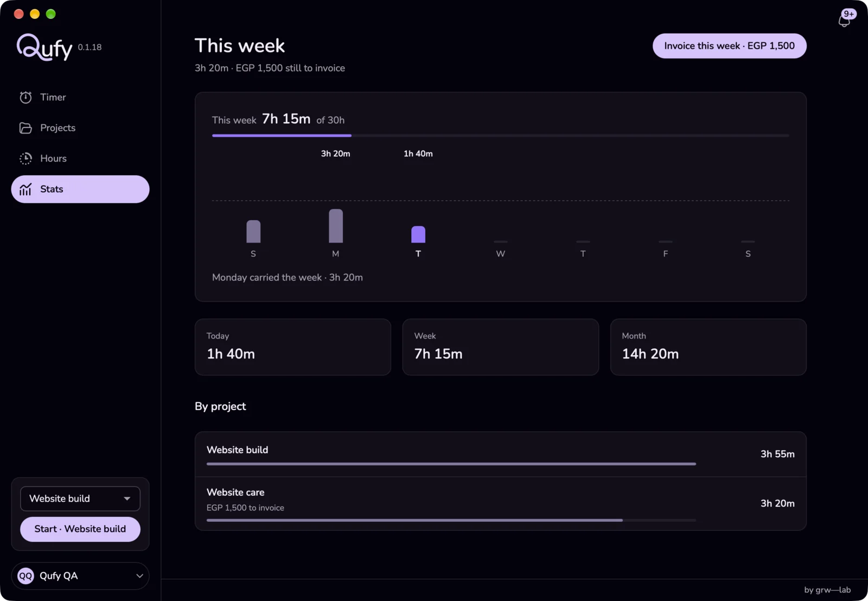Open the Website build project row
This screenshot has width=868, height=601.
(x=500, y=455)
